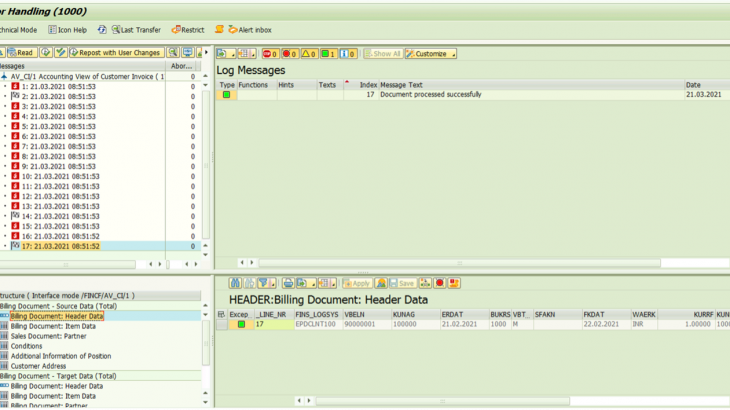Open the Alert inbox
Viewport: 730px width, 410px height.
(250, 30)
